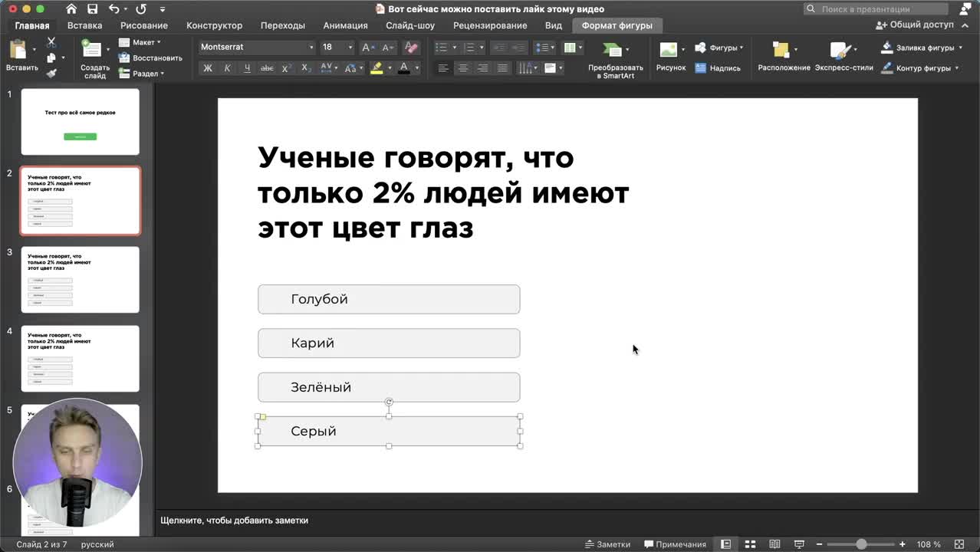Apply subscript formatting
The image size is (980, 552).
[x=305, y=68]
